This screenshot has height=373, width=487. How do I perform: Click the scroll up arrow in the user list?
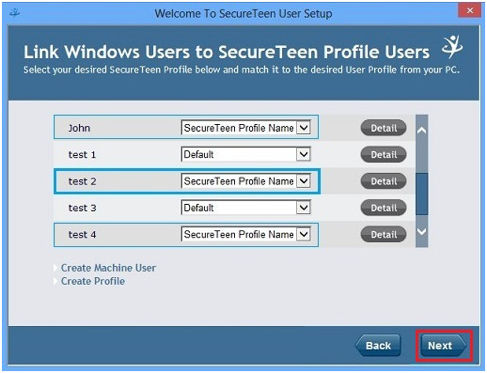[422, 130]
